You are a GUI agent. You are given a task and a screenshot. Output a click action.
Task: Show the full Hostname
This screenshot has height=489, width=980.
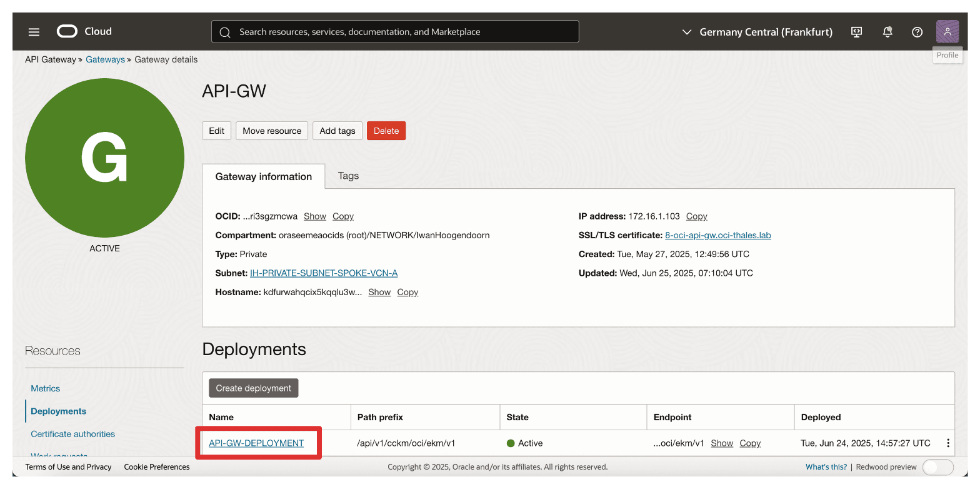[x=379, y=292]
